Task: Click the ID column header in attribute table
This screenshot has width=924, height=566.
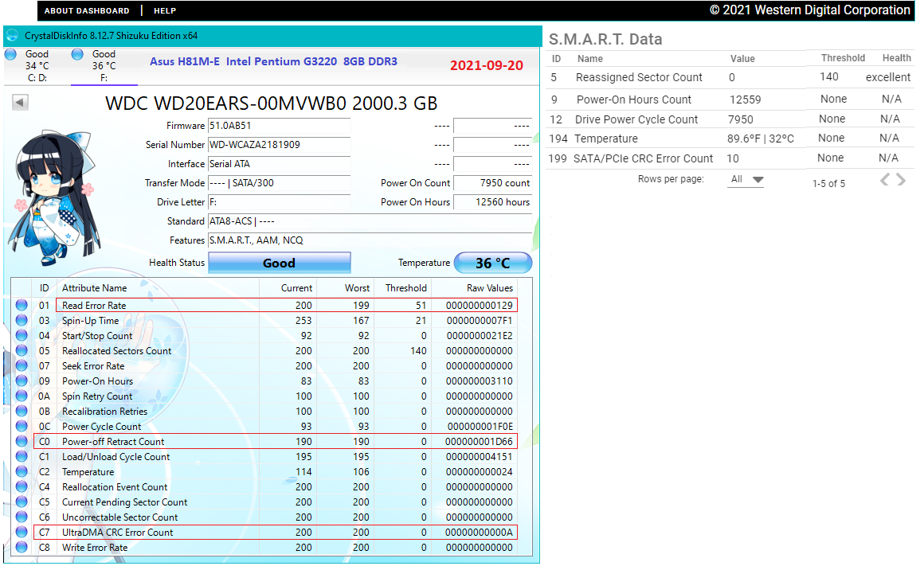Action: [x=44, y=288]
